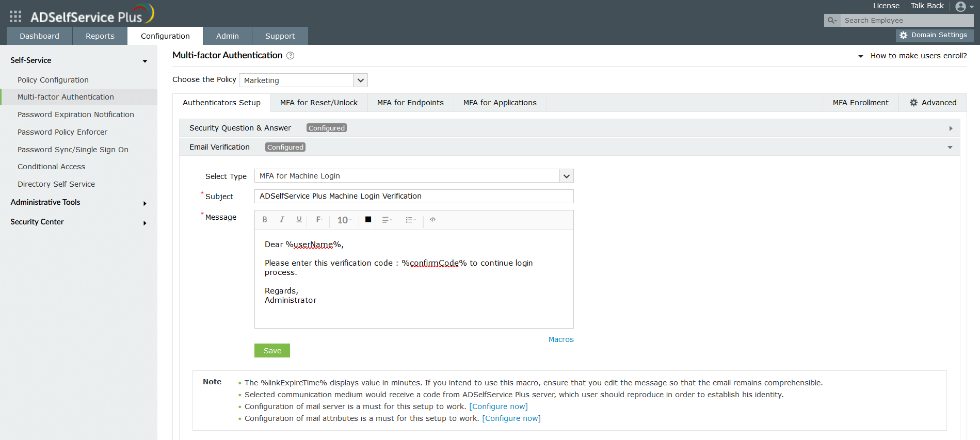Screen dimensions: 980x440
Task: Switch to MFA for Reset/Unlock tab
Action: coord(319,103)
